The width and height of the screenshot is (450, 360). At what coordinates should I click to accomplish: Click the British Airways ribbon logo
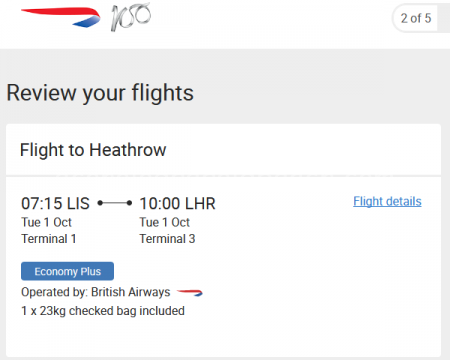pos(61,17)
